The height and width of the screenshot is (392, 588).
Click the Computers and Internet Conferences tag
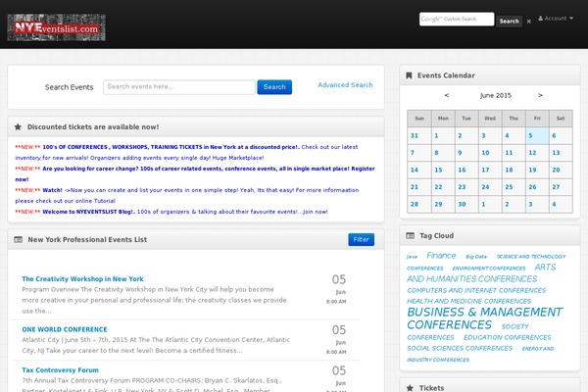tap(476, 290)
